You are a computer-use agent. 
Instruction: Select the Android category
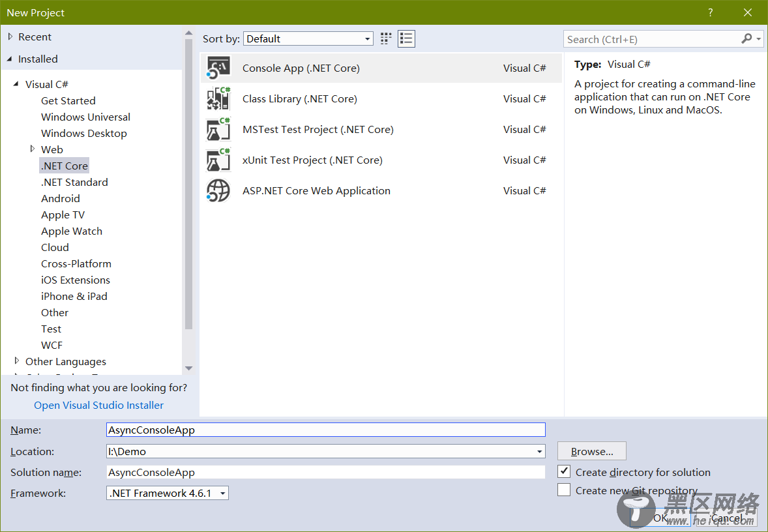60,198
